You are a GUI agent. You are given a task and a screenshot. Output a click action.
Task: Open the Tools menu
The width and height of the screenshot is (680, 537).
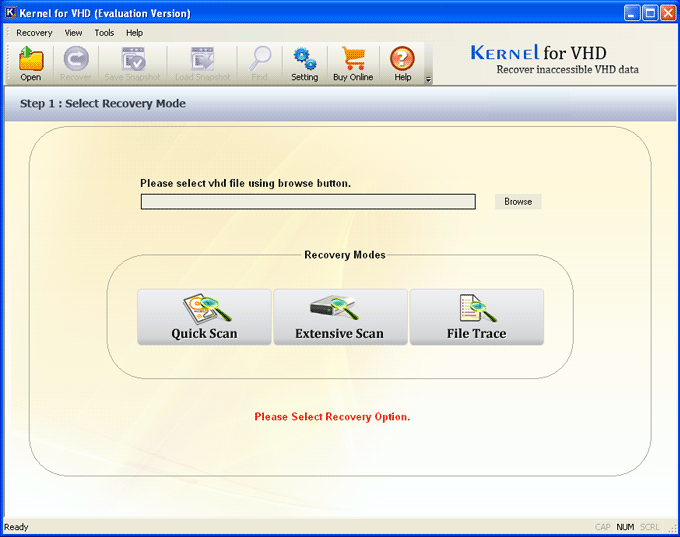104,33
